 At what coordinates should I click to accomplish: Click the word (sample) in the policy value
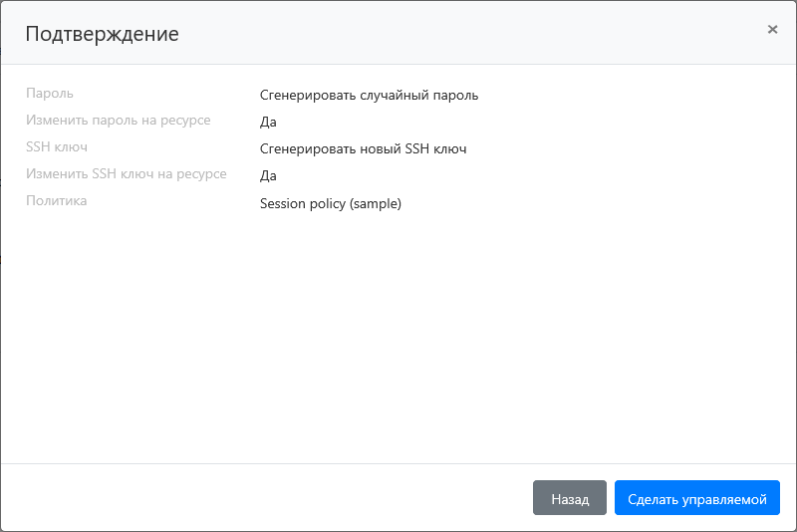(x=375, y=203)
